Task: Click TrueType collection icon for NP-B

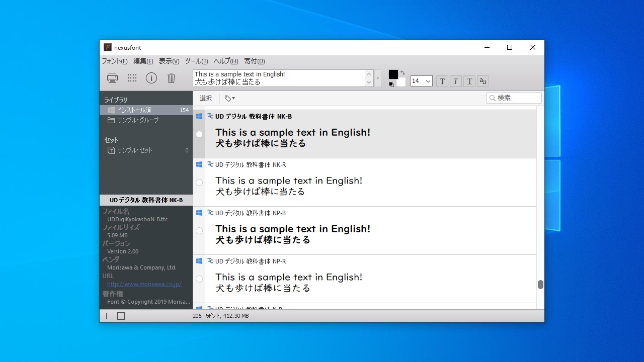Action: point(210,213)
